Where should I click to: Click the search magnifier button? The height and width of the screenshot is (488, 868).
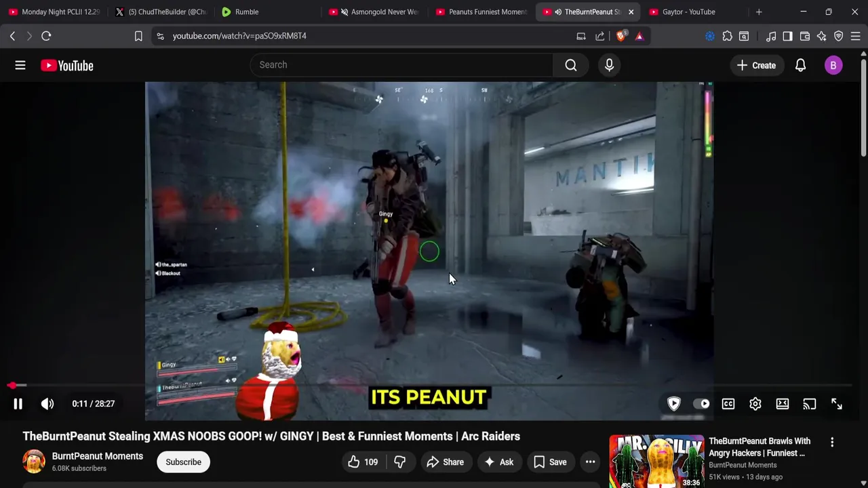(x=571, y=65)
